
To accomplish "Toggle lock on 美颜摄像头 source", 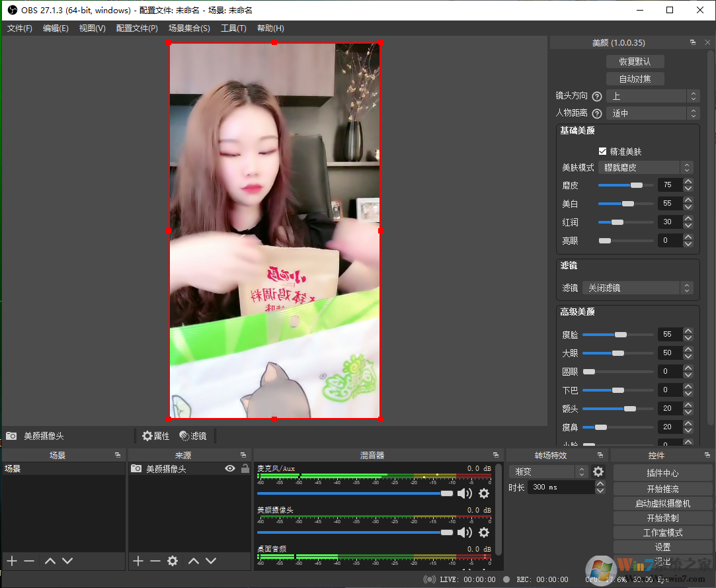I will pos(245,468).
